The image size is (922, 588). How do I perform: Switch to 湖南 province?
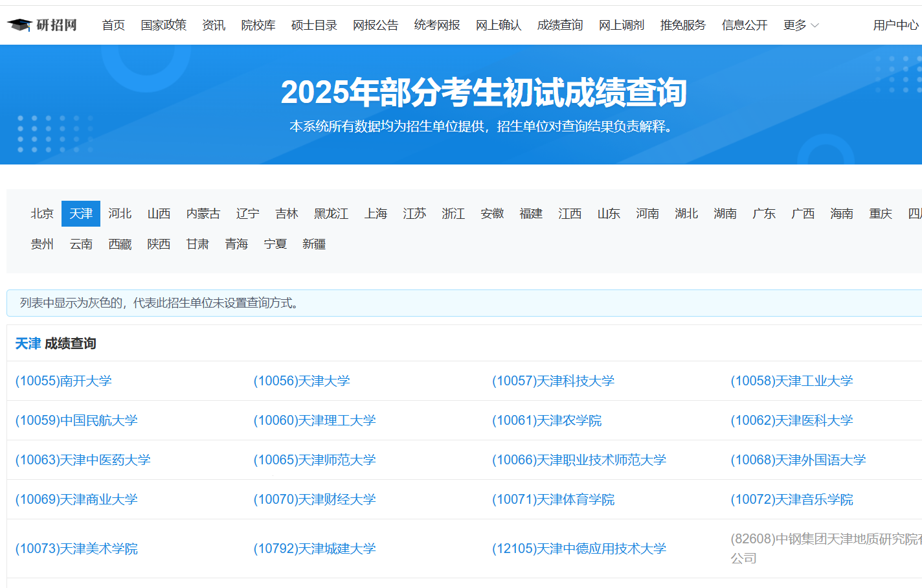(x=725, y=214)
